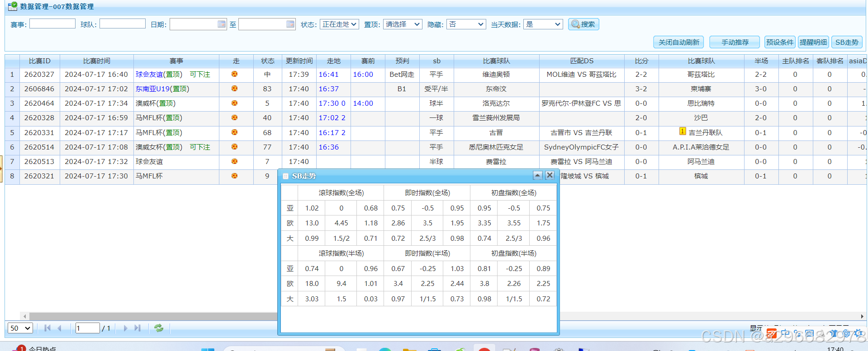Viewport: 868px width, 351px height.
Task: Click the 滚球指数(全场) header in popup
Action: (x=341, y=193)
